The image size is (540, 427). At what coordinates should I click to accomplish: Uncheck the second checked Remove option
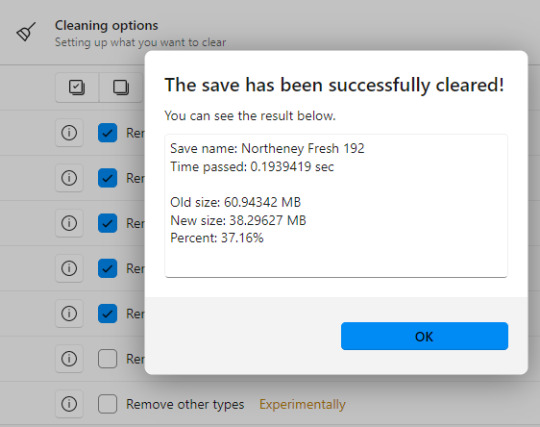[107, 178]
